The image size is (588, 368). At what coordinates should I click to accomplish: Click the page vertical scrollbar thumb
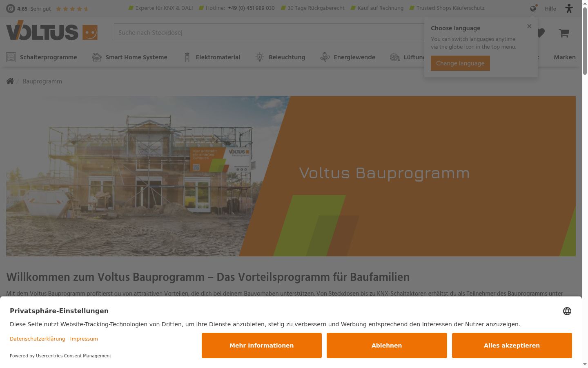585,41
